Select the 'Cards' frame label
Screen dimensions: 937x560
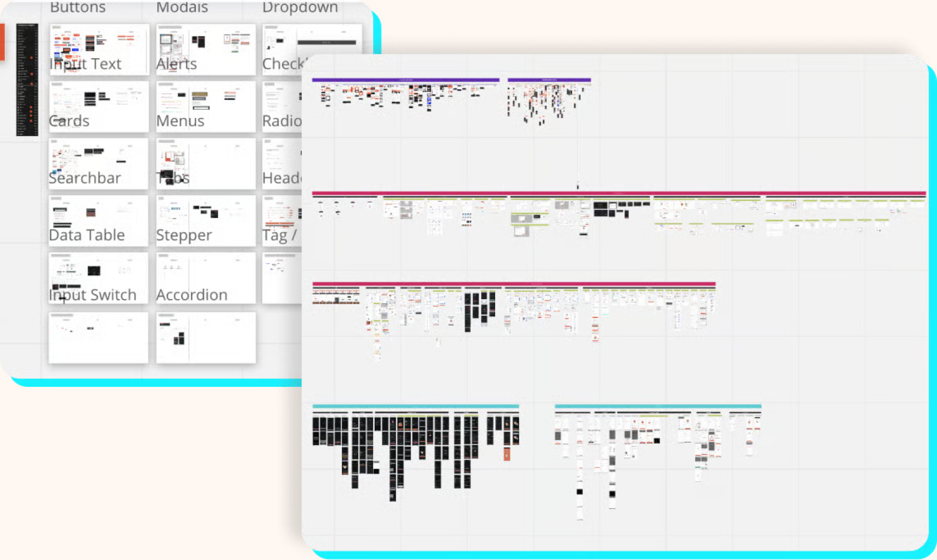69,121
